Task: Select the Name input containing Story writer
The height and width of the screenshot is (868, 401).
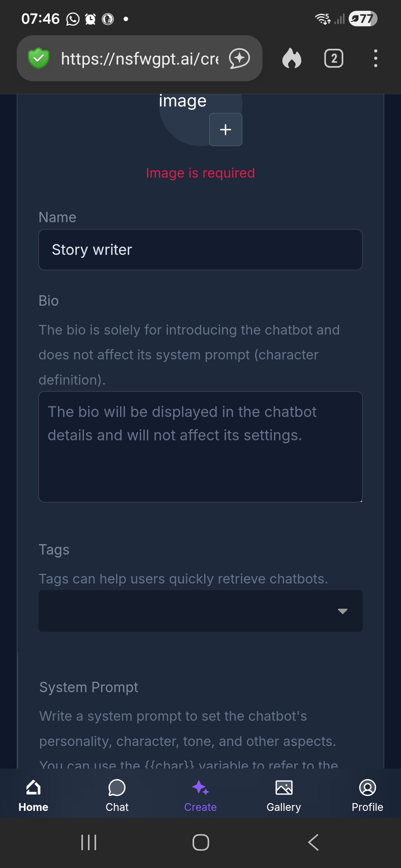Action: point(200,249)
